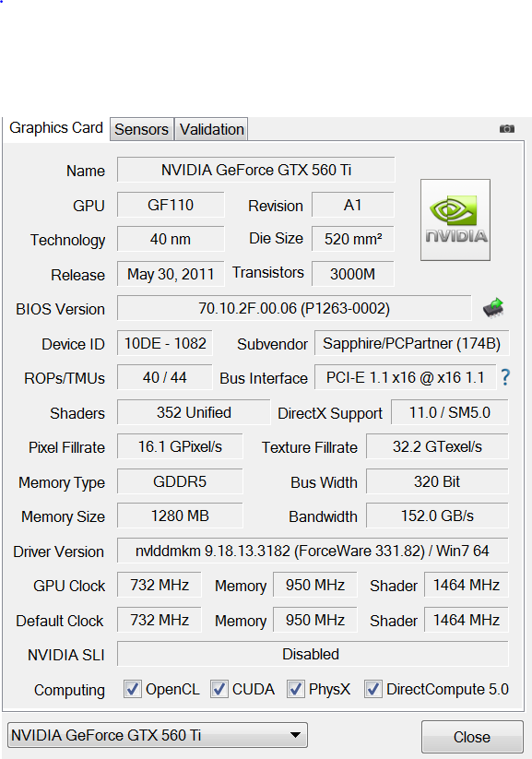
Task: Click the Subvendor field Sapphire/PCPartner
Action: [x=412, y=343]
